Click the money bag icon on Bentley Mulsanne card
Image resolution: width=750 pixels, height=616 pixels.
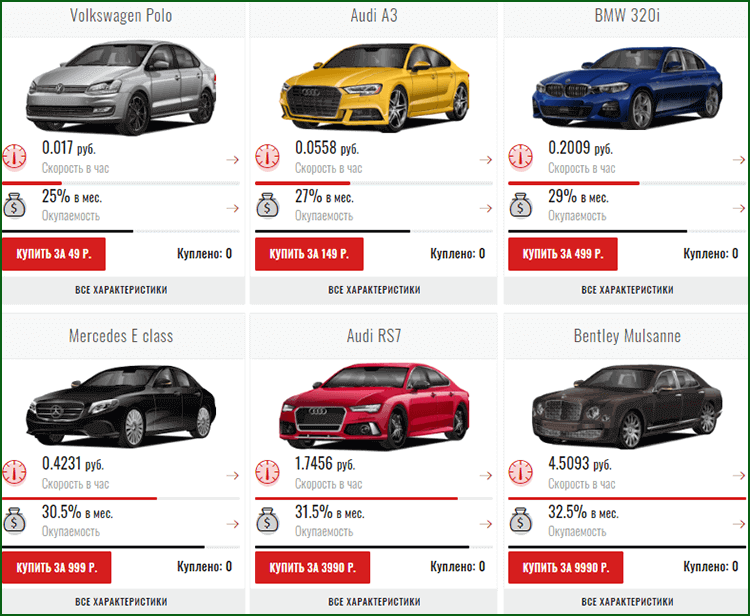tap(520, 521)
